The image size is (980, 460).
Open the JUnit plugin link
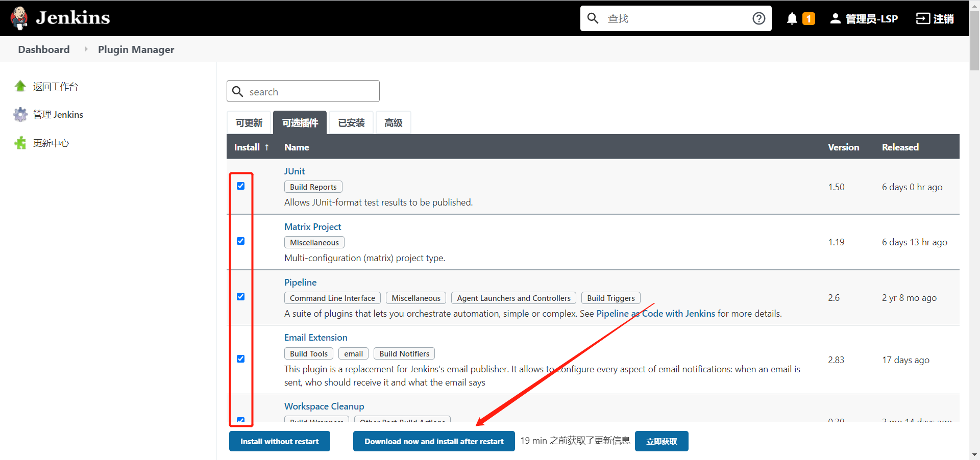click(x=295, y=171)
